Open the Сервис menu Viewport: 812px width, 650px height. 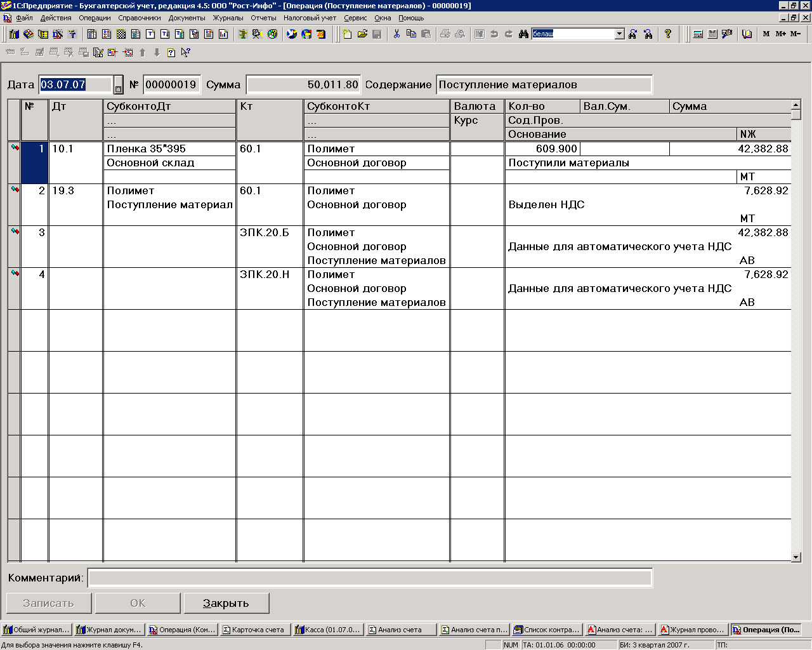[x=356, y=18]
